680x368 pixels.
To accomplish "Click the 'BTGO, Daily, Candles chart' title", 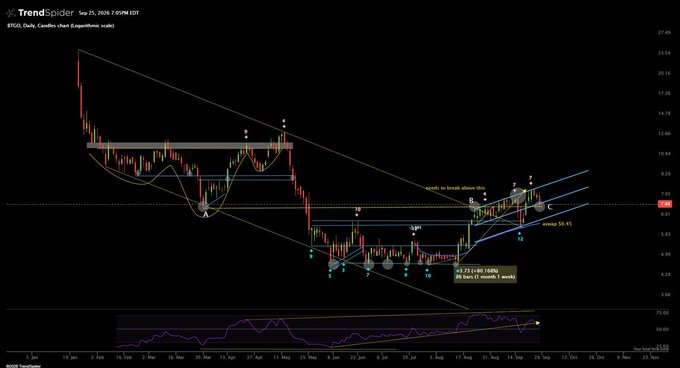I will (x=60, y=26).
